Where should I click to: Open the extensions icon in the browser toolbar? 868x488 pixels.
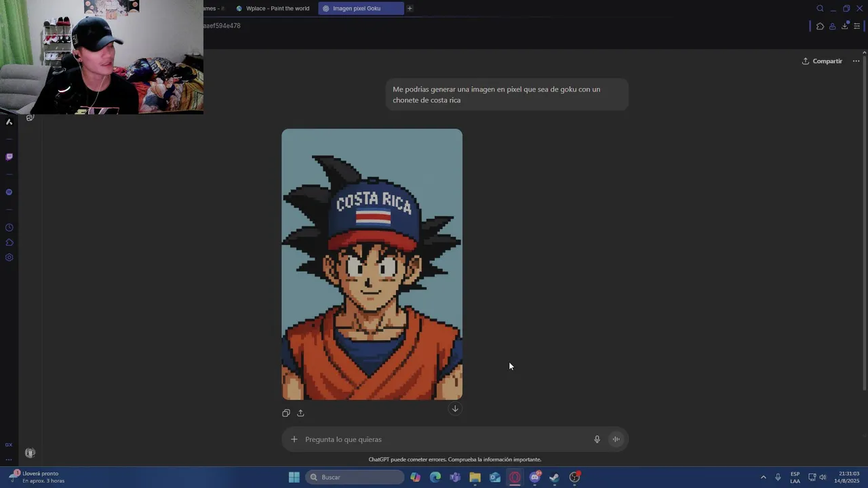820,26
